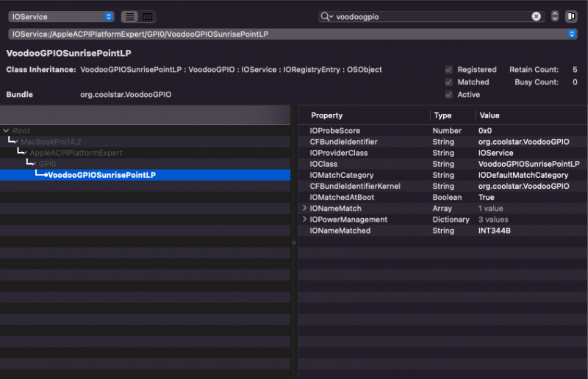Step through search results with arrows
The image size is (588, 379).
pos(555,16)
